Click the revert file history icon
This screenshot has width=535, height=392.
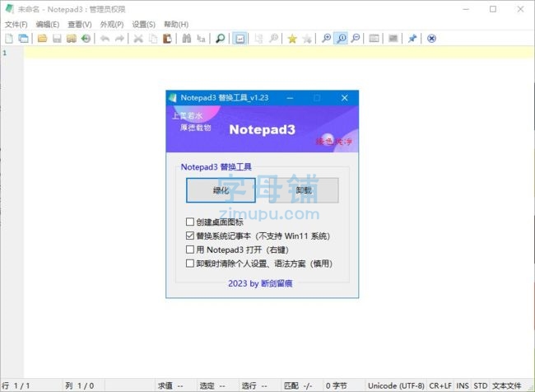tap(86, 39)
